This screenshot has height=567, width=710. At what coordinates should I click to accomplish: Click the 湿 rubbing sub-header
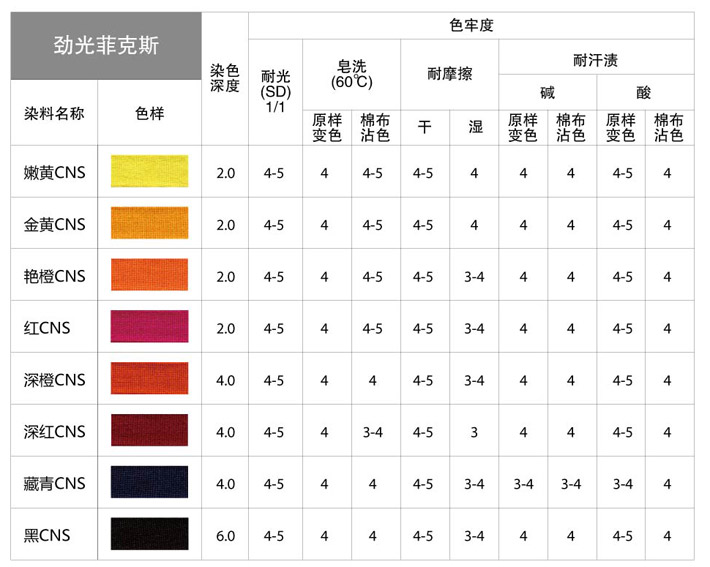coord(474,127)
